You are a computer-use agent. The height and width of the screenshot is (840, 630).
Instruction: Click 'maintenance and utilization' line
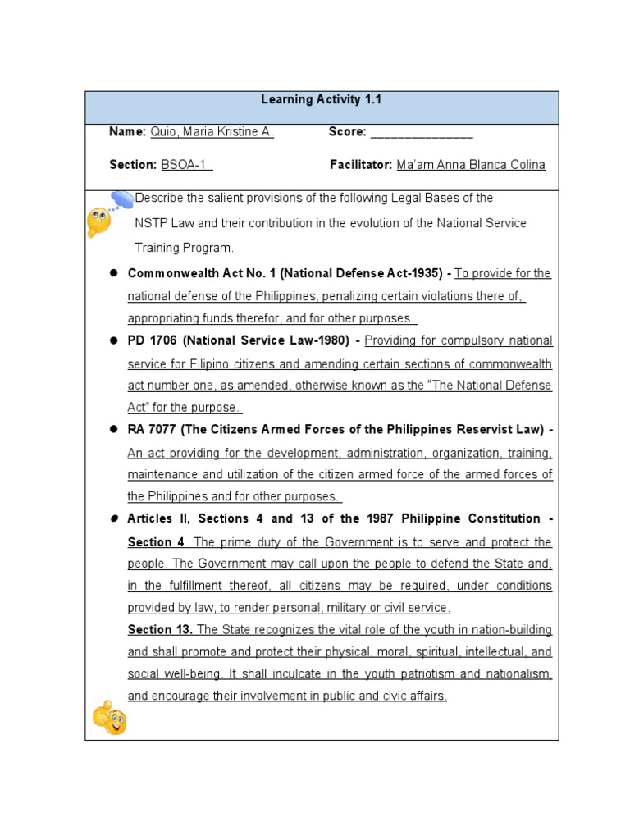340,474
